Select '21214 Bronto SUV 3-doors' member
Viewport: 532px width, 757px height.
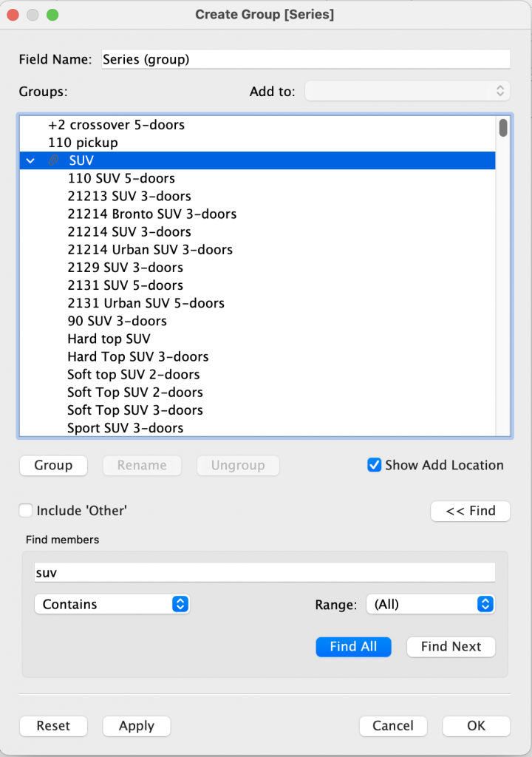(x=152, y=214)
